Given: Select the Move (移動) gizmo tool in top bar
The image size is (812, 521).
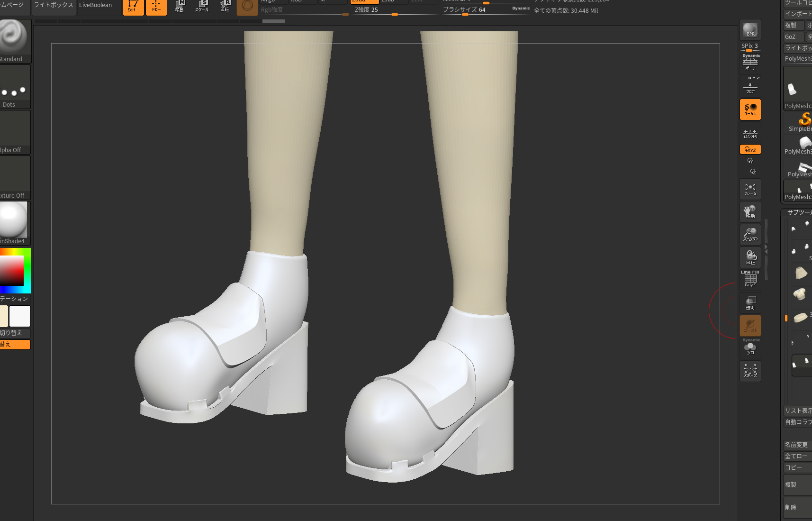Looking at the screenshot, I should click(x=179, y=7).
